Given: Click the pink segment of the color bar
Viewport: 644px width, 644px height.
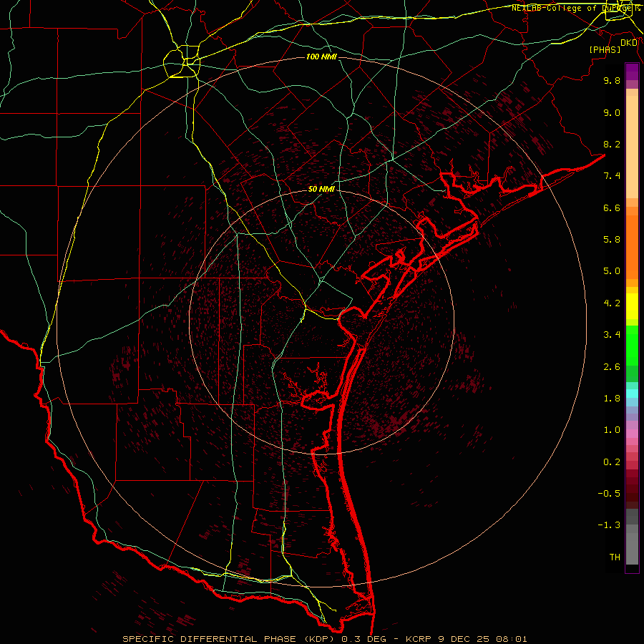Looking at the screenshot, I should 632,434.
